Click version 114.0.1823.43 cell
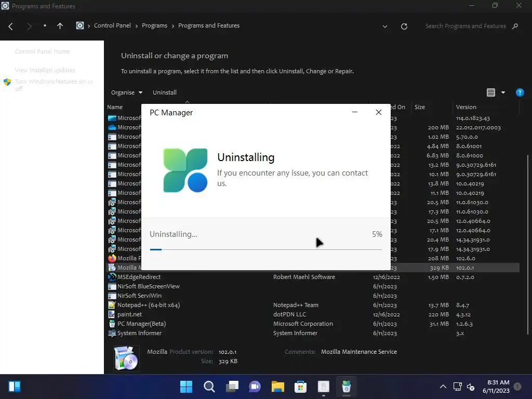The image size is (532, 399). (473, 118)
